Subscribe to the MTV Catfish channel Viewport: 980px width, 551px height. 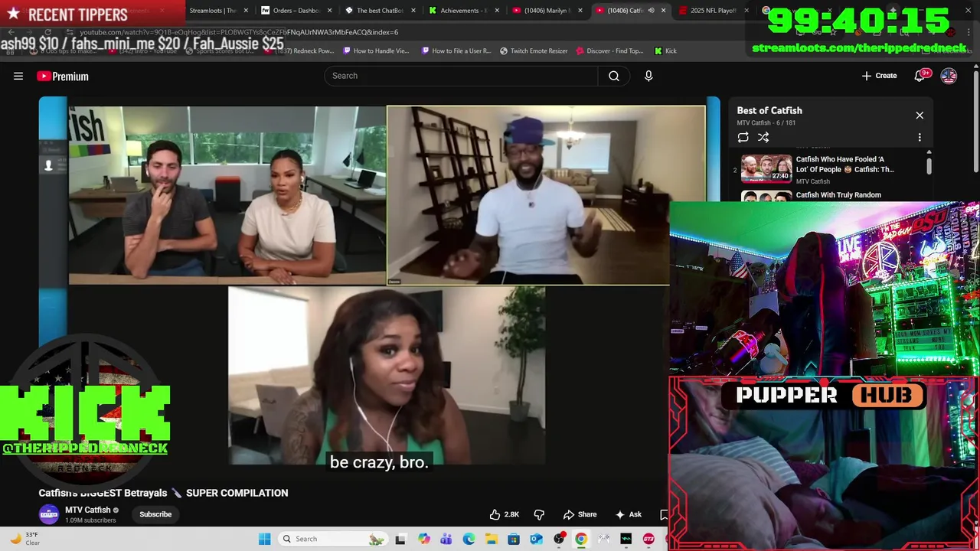[155, 514]
